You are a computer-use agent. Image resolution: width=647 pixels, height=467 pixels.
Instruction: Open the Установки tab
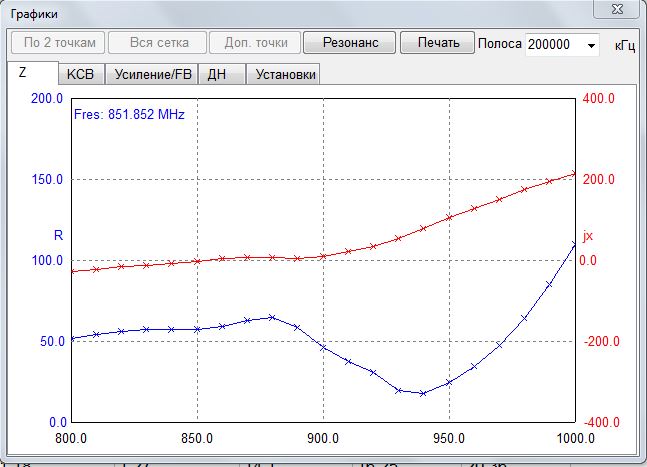coord(285,74)
